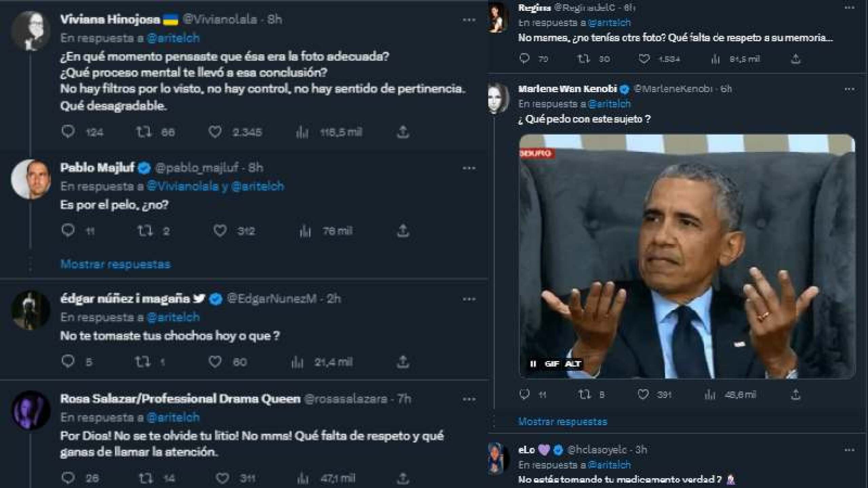Share Pablo Majluf's tweet
Image resolution: width=868 pixels, height=488 pixels.
click(403, 231)
